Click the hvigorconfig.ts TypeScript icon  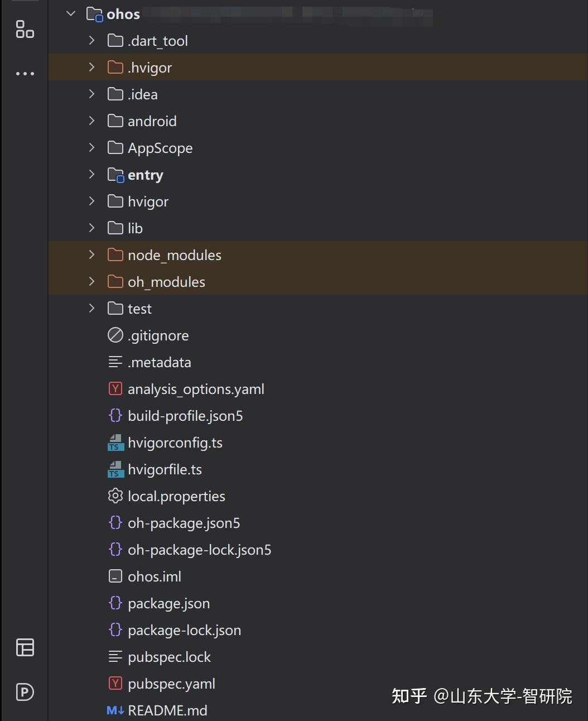(115, 443)
